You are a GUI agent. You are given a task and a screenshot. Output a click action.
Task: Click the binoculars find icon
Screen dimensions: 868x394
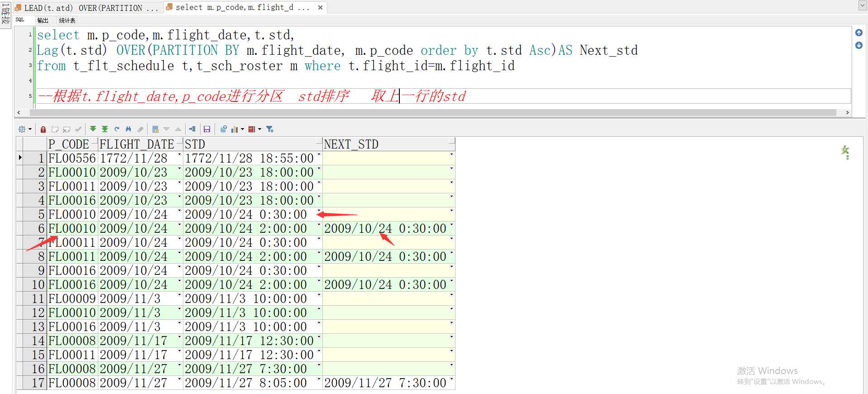[129, 129]
